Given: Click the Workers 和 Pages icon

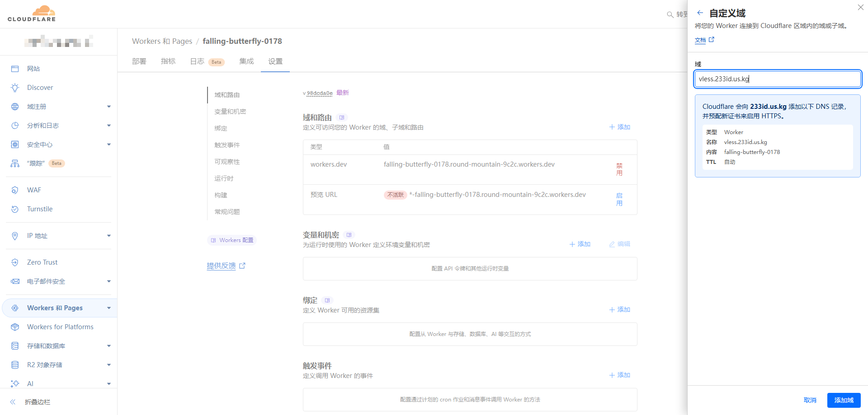Looking at the screenshot, I should point(15,308).
